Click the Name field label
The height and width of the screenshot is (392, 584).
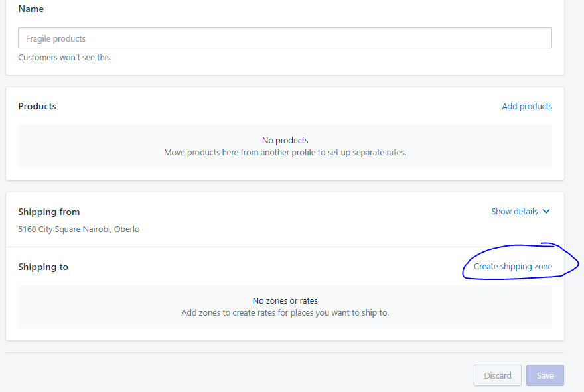click(x=31, y=9)
